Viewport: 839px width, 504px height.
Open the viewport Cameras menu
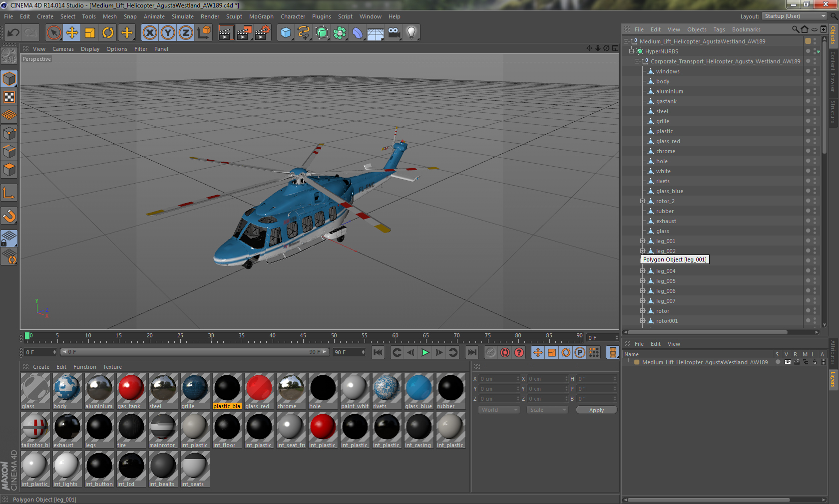pos(63,49)
